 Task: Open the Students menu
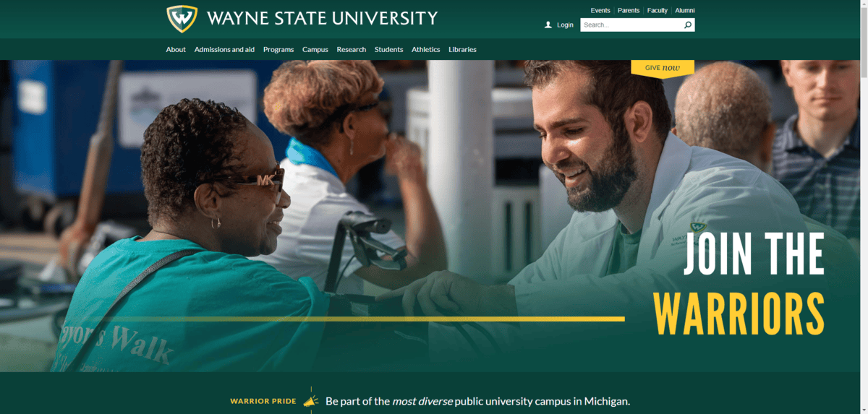click(389, 49)
